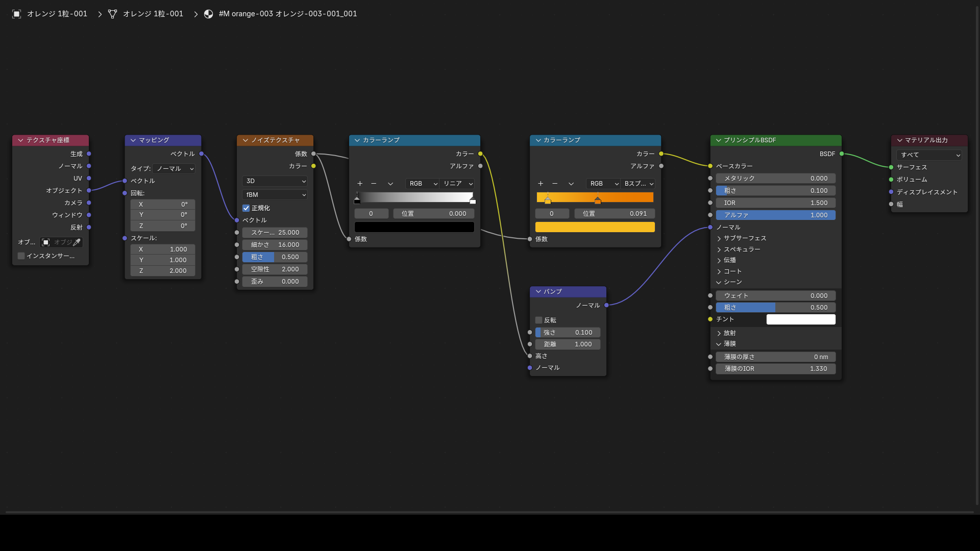Click the 位置 0.091 field in orange ramp
The height and width of the screenshot is (551, 980).
point(615,214)
